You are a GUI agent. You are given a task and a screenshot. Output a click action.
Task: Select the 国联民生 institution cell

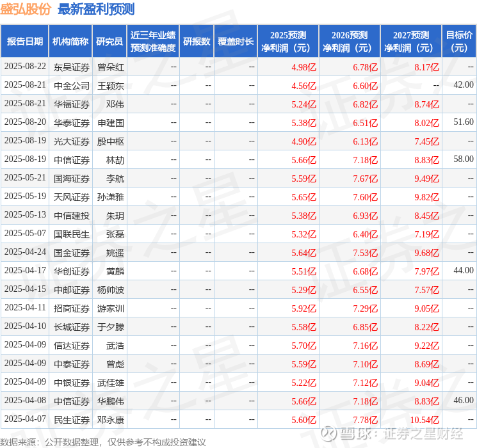tap(72, 234)
